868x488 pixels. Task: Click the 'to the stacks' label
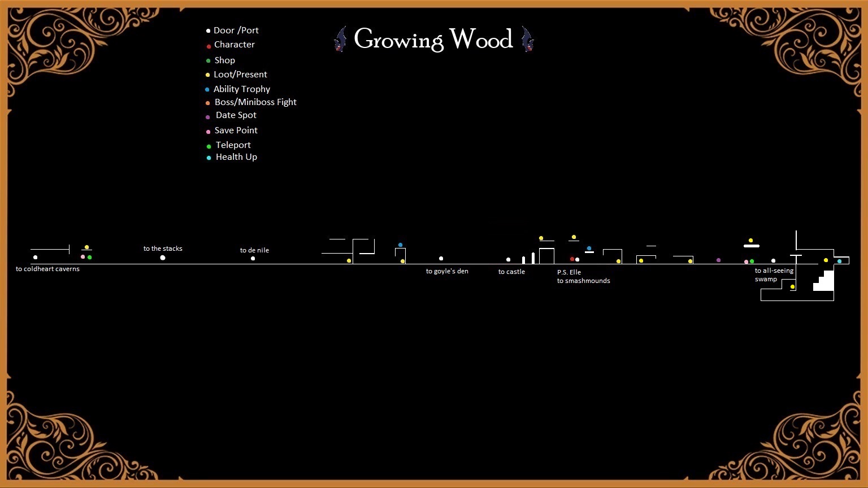point(163,249)
